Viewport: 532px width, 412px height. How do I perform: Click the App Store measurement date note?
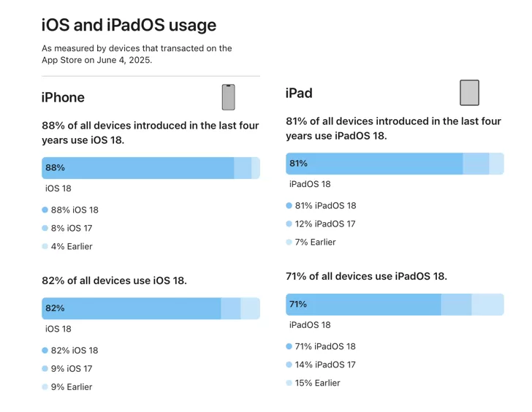[137, 54]
